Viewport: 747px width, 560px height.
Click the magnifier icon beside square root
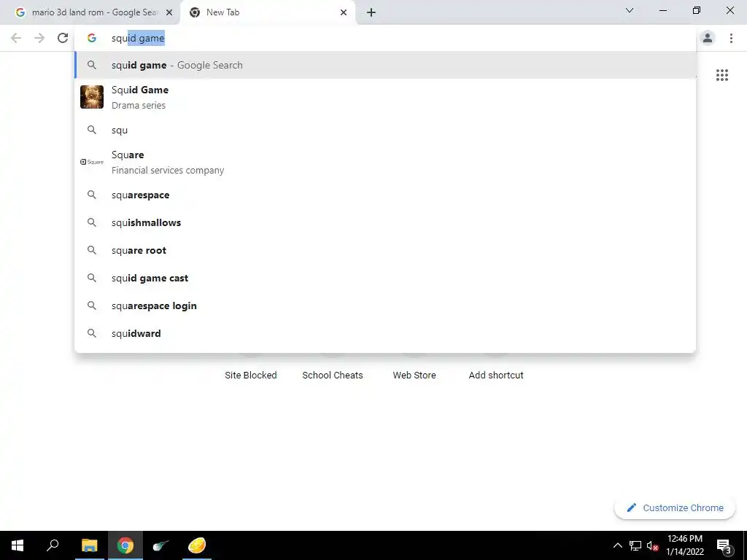click(91, 250)
